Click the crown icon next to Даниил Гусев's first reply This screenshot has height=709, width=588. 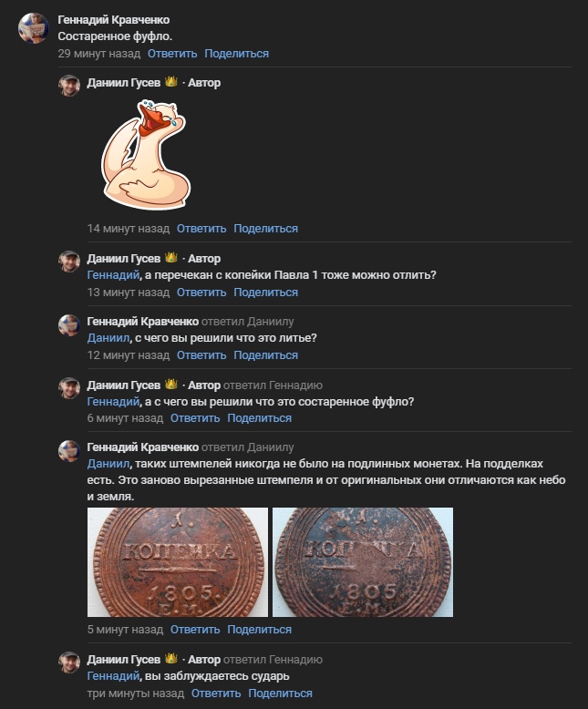[x=171, y=82]
